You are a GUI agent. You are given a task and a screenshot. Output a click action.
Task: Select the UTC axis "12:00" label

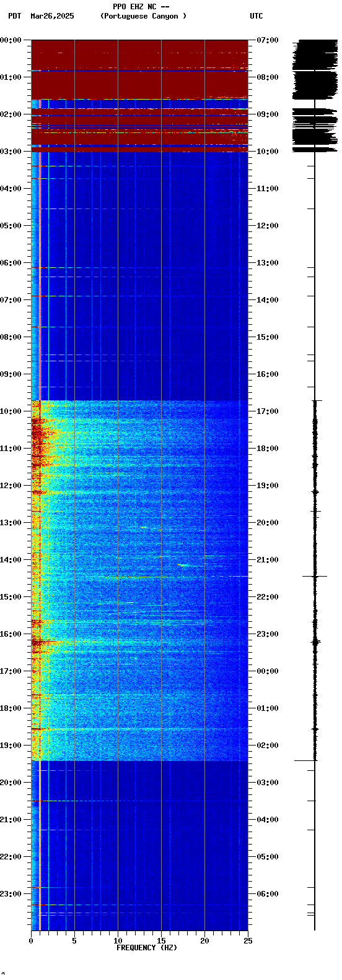point(268,226)
